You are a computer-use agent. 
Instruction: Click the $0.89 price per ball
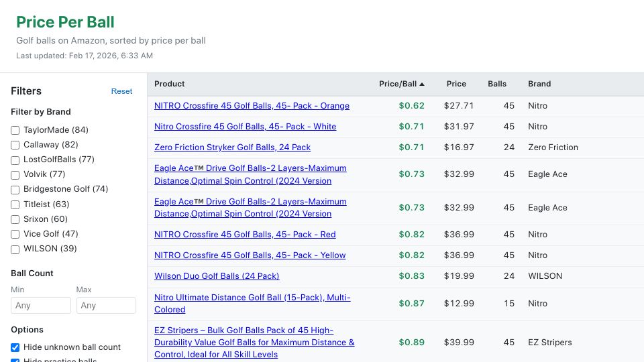click(411, 343)
